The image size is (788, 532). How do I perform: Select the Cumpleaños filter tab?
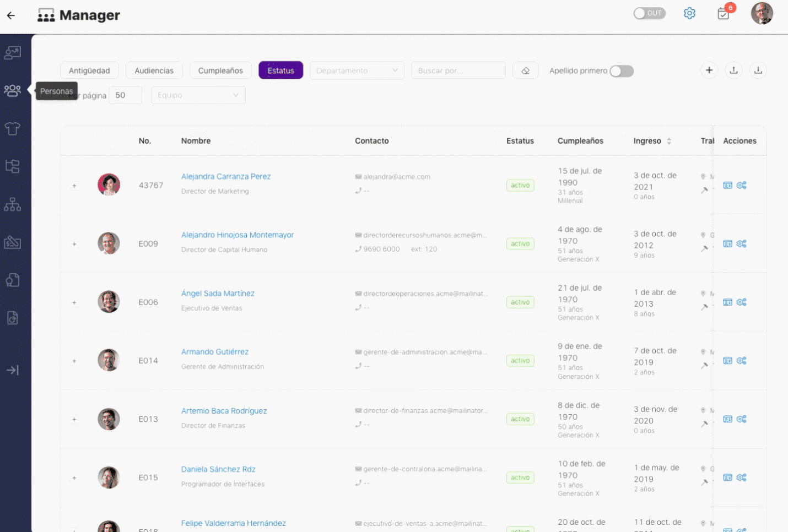tap(220, 70)
